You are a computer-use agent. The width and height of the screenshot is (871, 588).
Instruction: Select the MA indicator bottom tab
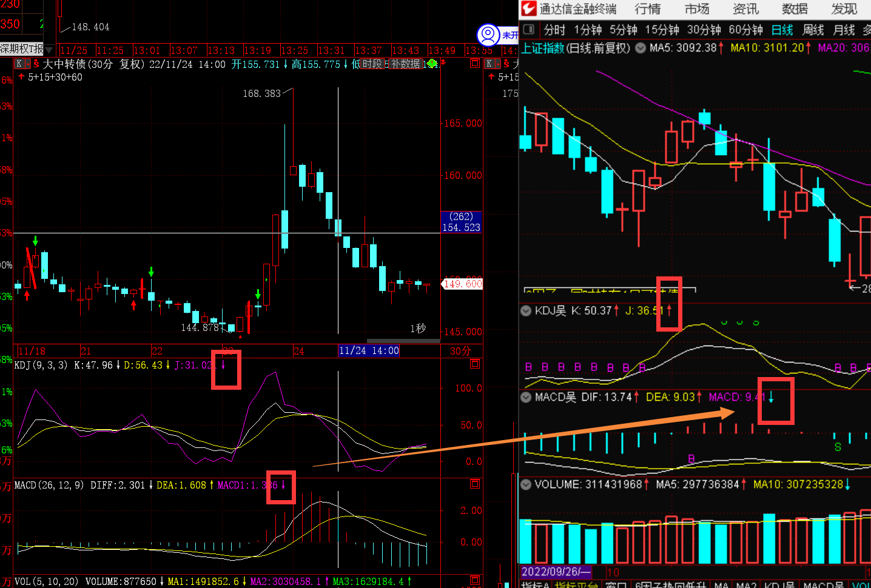pos(721,585)
